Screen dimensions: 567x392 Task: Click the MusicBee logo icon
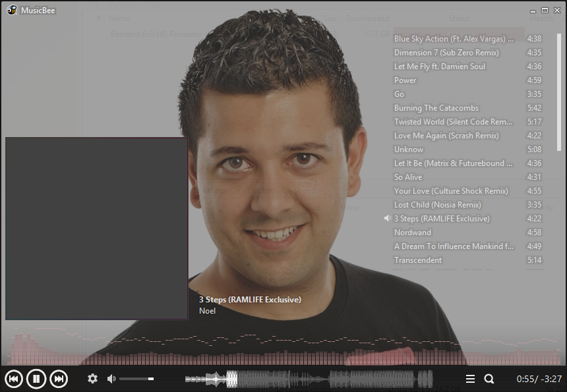pos(12,11)
